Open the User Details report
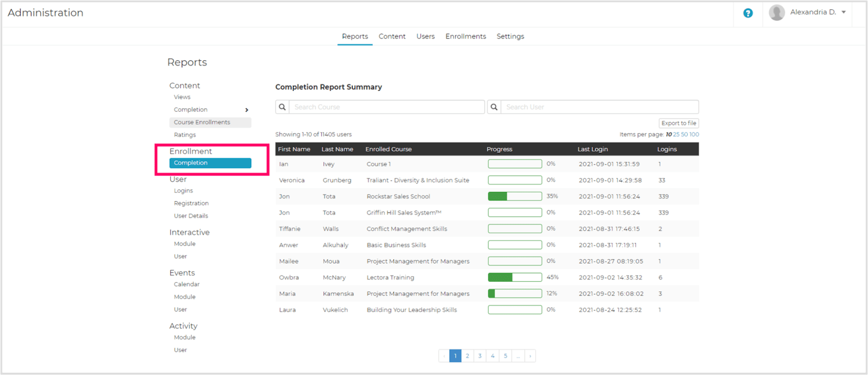This screenshot has height=375, width=868. coord(191,216)
